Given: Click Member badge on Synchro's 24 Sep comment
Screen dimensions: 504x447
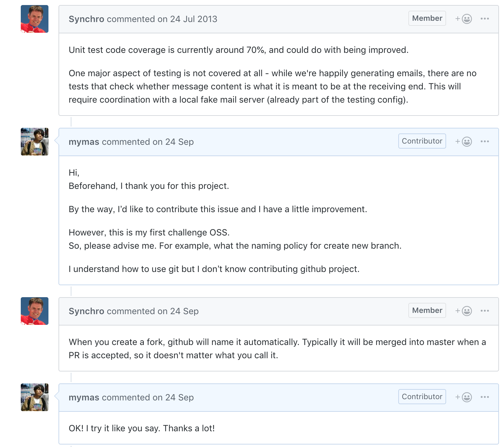Looking at the screenshot, I should click(427, 310).
